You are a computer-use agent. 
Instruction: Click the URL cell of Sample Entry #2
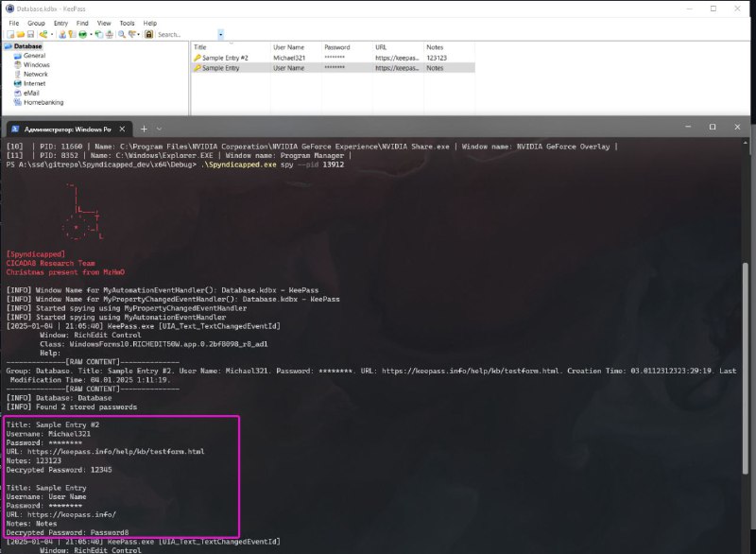[397, 58]
